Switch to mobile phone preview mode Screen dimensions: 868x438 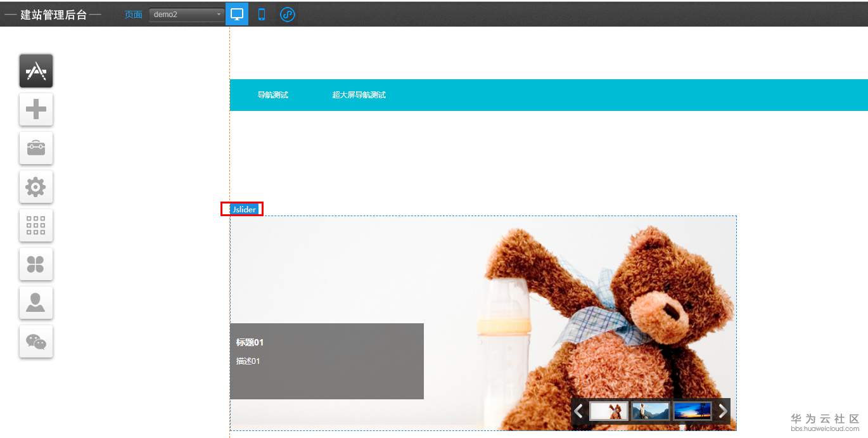point(261,14)
